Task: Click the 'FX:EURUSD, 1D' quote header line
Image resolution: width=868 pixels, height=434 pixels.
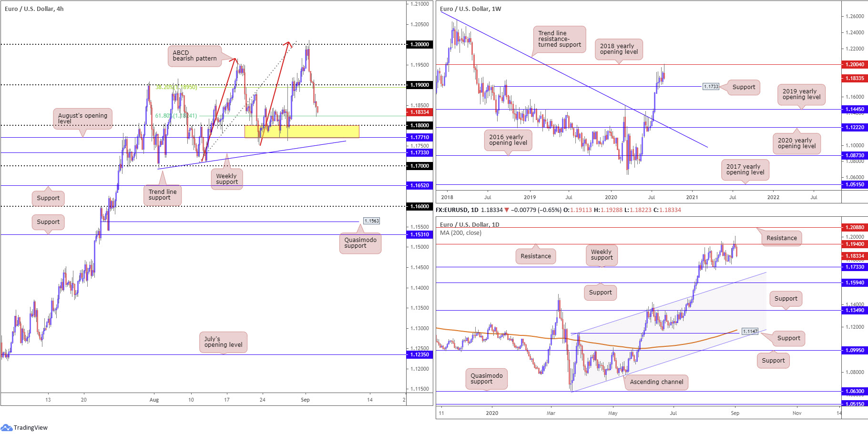Action: 558,210
